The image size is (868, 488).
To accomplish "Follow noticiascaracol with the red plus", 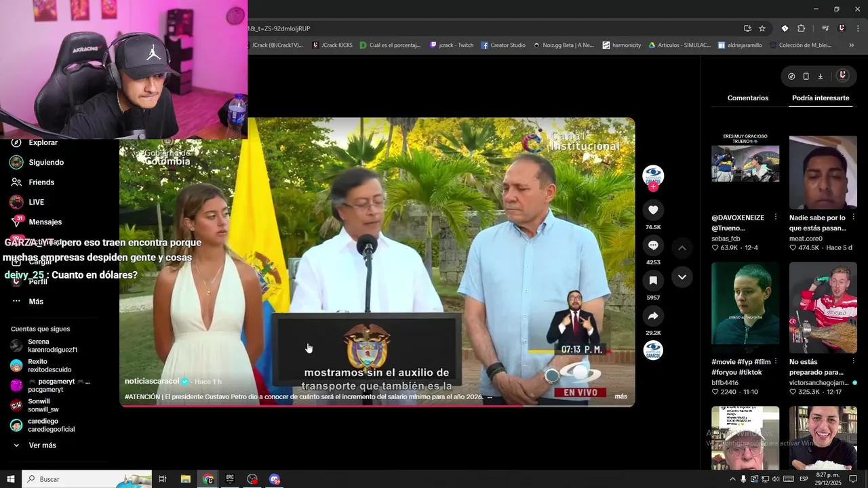I will tap(653, 187).
